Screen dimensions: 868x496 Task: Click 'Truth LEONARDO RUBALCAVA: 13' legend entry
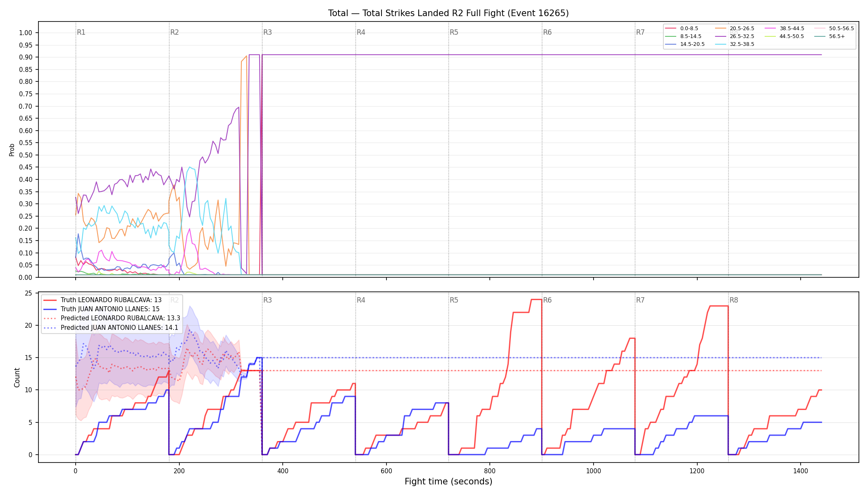pyautogui.click(x=111, y=300)
